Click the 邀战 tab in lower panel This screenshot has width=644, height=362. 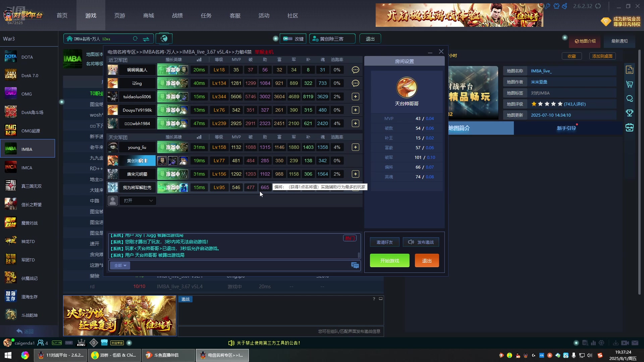coord(185,299)
